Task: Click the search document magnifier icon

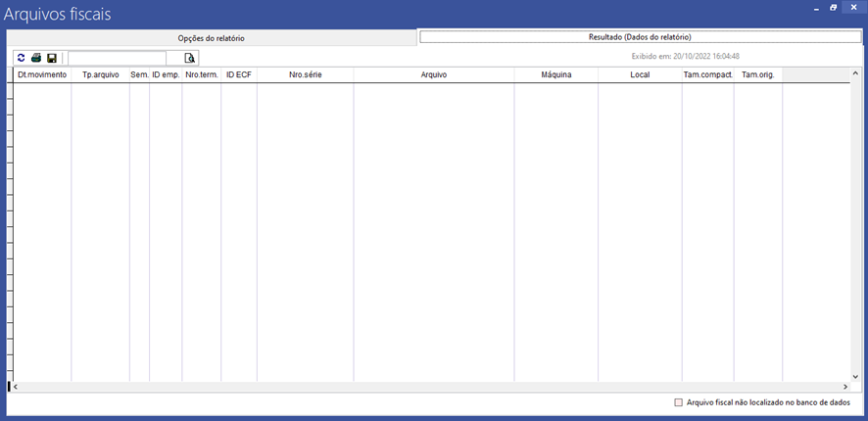Action: click(x=190, y=59)
